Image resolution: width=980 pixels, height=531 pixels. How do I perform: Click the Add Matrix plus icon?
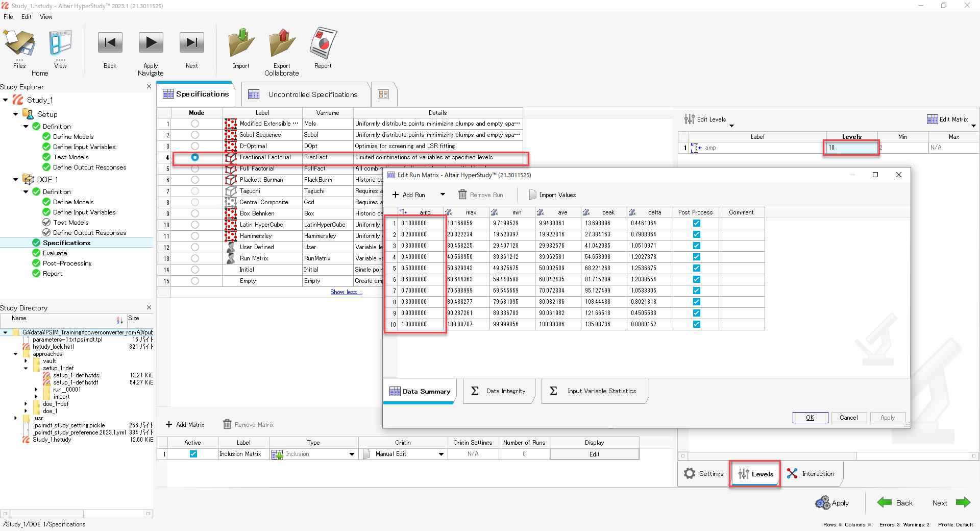click(x=169, y=424)
